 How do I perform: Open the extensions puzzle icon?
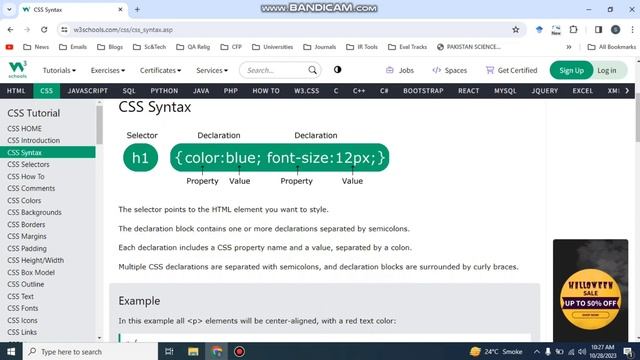[x=573, y=29]
